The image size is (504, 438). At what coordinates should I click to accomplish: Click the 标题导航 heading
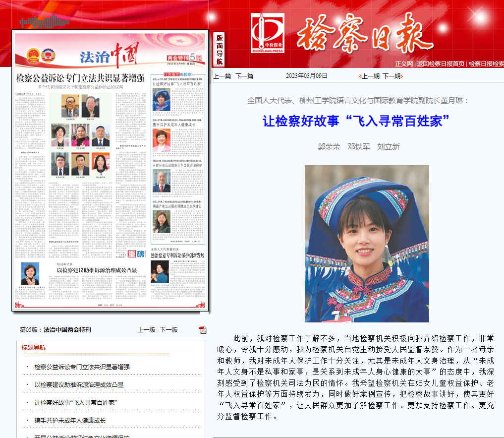[x=33, y=348]
